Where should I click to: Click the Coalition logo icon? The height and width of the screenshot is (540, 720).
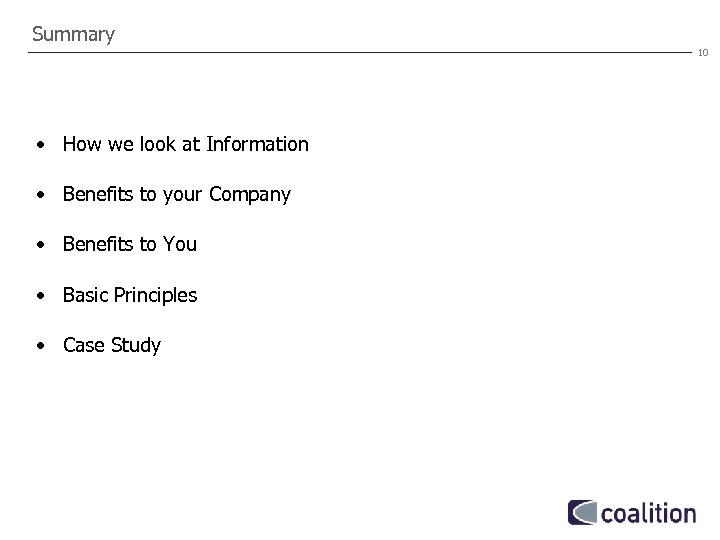582,513
